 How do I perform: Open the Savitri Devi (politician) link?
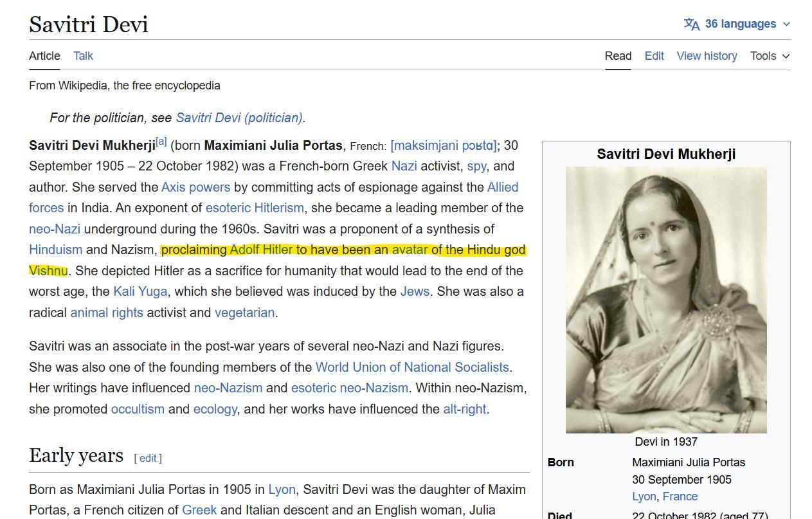pos(239,118)
